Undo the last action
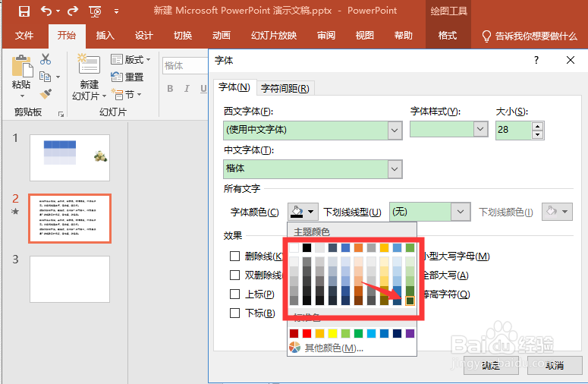The image size is (588, 384). click(46, 11)
